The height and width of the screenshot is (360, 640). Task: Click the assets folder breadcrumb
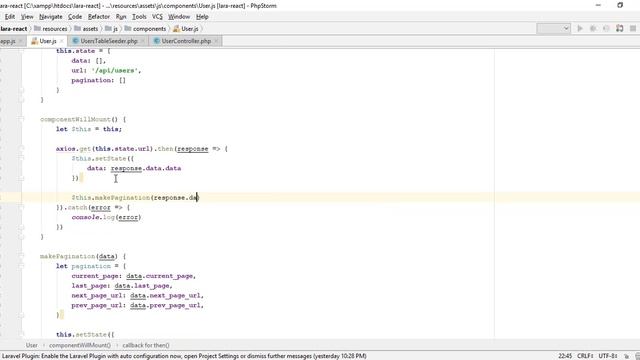(86, 29)
